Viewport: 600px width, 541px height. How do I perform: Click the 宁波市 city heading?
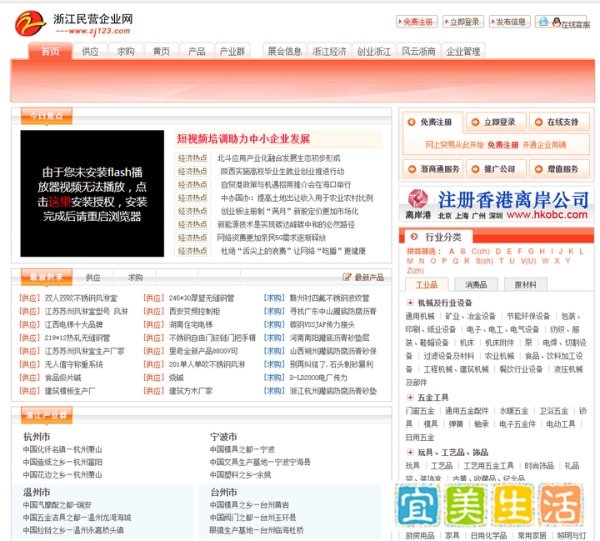(x=223, y=437)
